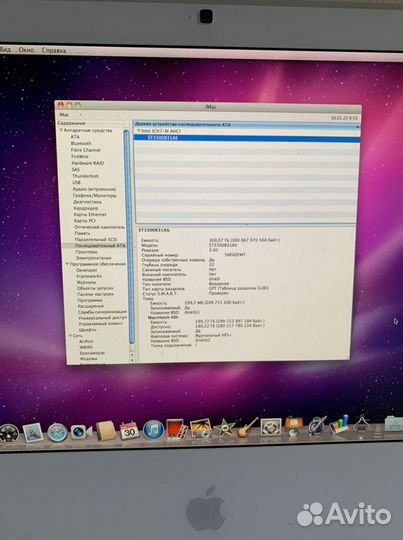
Task: Open the Справка menu
Action: 54,50
